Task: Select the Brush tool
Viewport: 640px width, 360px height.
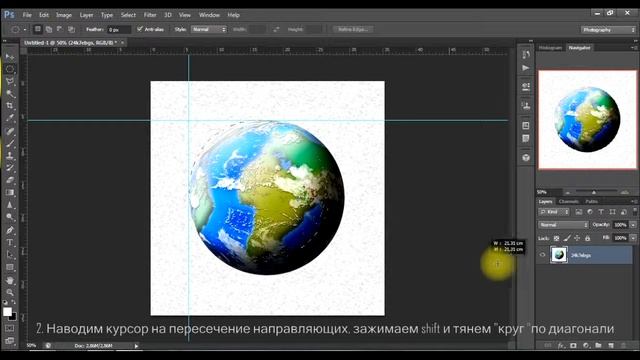Action: pyautogui.click(x=10, y=144)
